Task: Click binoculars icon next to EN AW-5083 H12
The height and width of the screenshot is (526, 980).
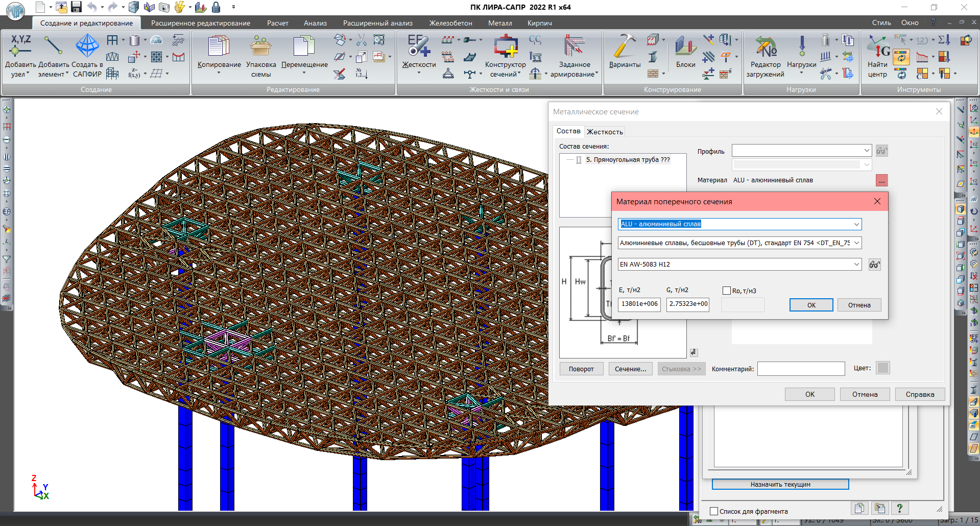Action: coord(874,265)
